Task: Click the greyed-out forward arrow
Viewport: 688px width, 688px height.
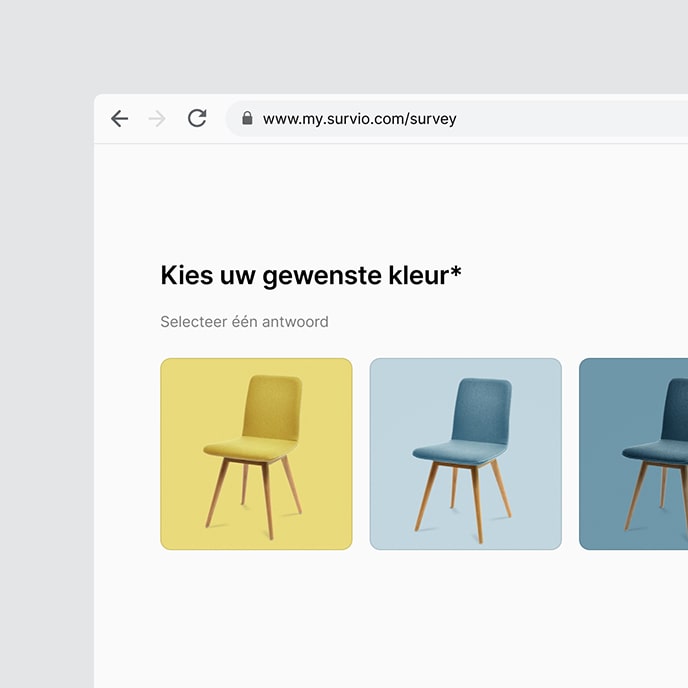Action: [157, 119]
